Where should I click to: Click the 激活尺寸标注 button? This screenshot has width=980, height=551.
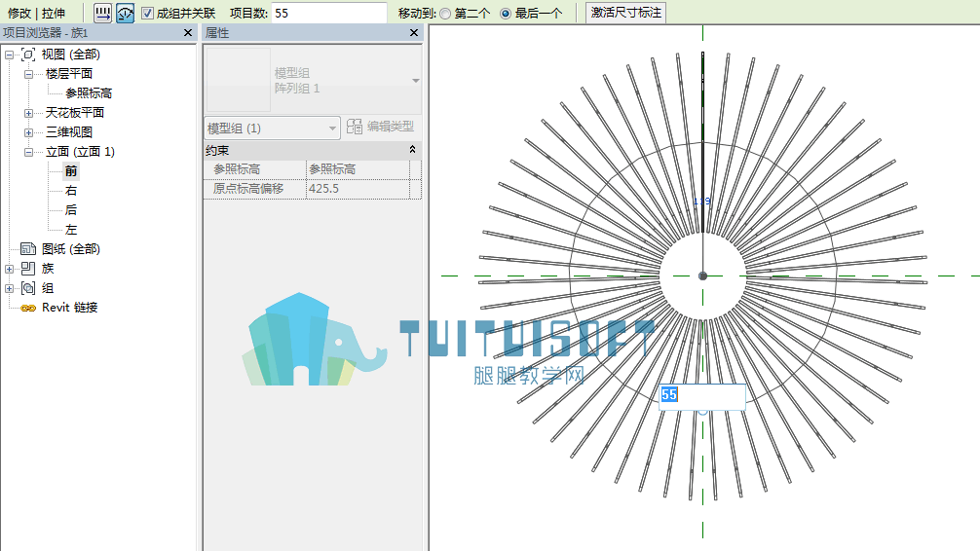pos(625,13)
